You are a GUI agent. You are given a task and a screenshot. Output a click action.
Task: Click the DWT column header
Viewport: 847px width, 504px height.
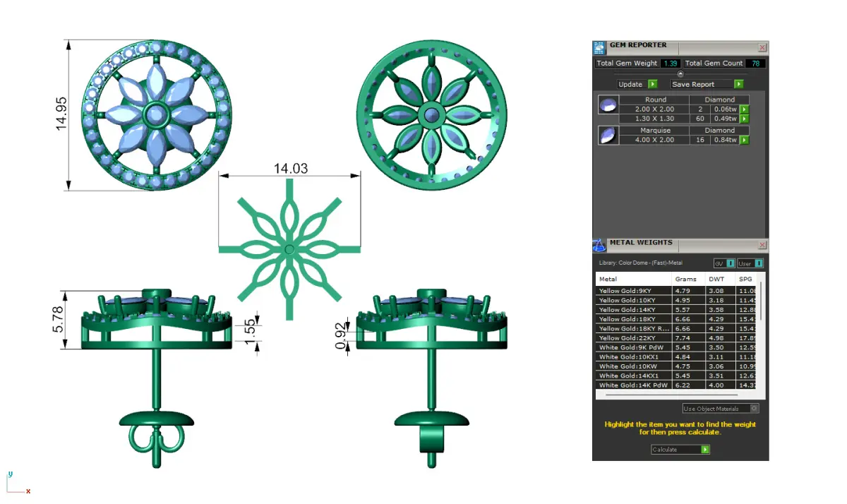coord(720,279)
